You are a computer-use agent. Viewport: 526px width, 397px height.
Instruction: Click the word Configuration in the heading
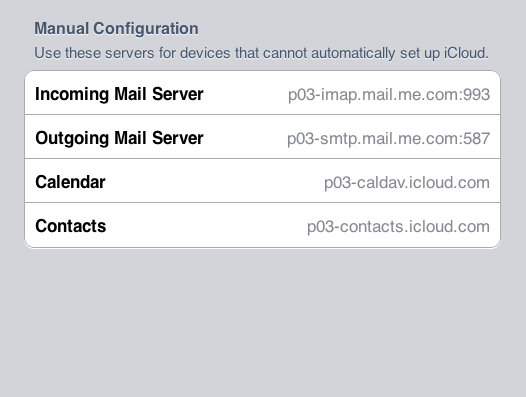(146, 29)
